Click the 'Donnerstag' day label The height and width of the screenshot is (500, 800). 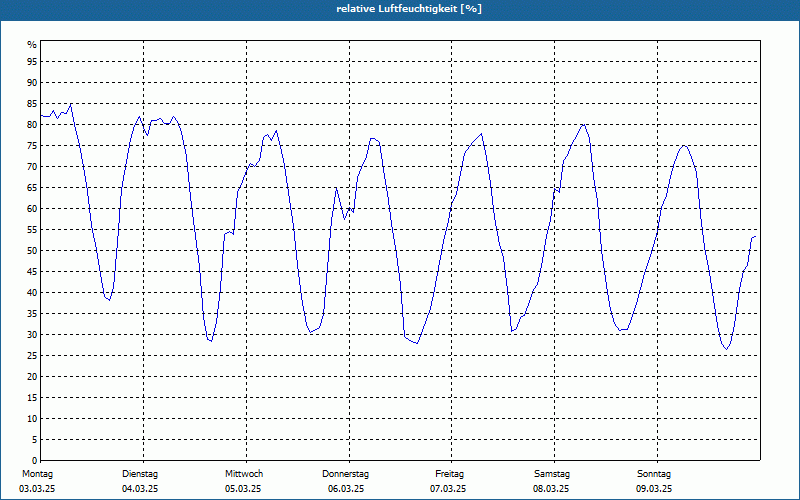(345, 474)
